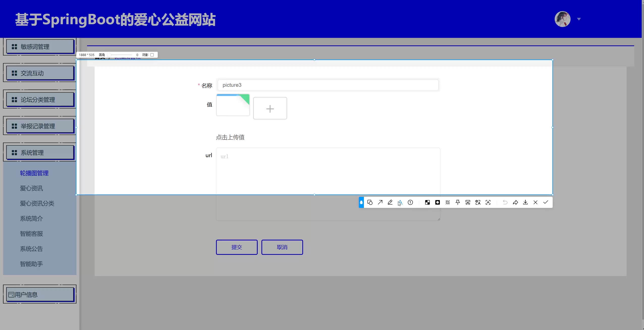Apply the mosaic blur tool
Viewport: 644px width, 330px height.
pyautogui.click(x=427, y=202)
